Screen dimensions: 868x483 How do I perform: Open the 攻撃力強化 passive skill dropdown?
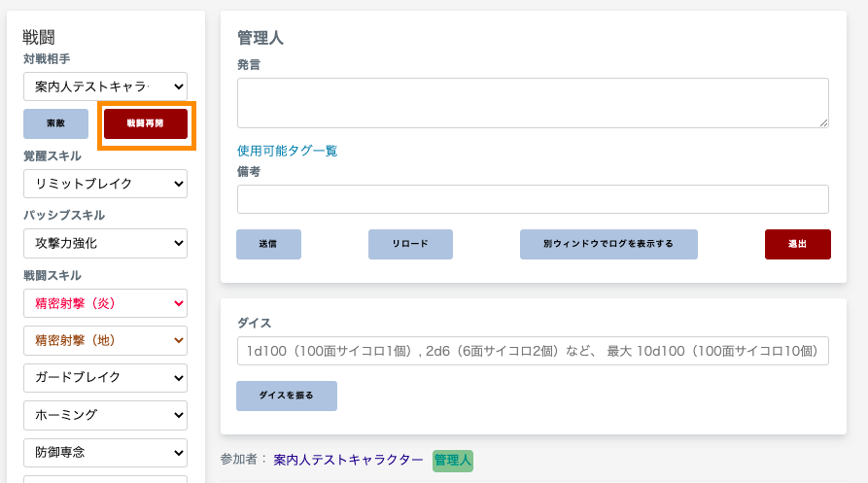point(105,243)
